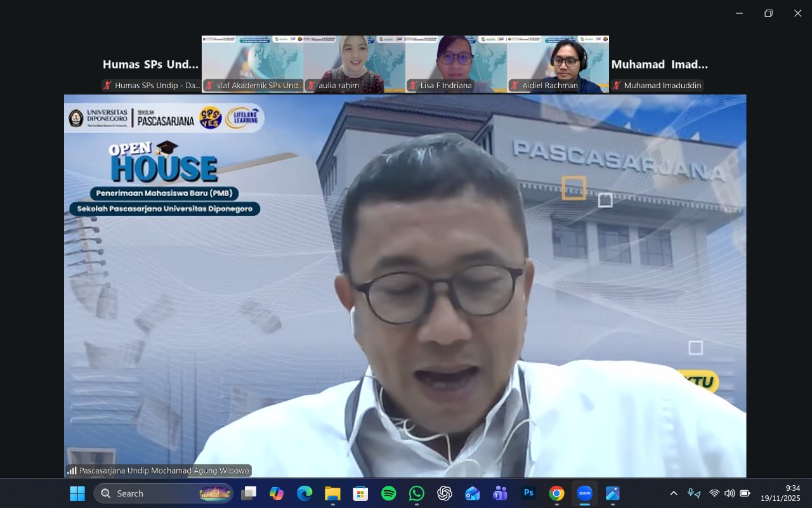Open Spotify from the taskbar
812x508 pixels.
pyautogui.click(x=388, y=493)
